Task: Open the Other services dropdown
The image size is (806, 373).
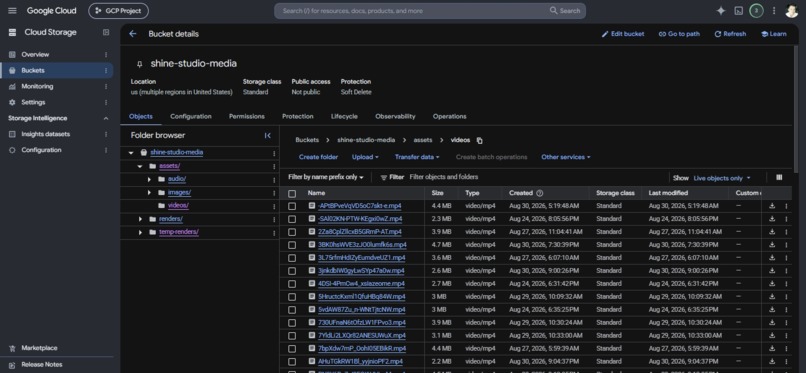Action: tap(565, 157)
